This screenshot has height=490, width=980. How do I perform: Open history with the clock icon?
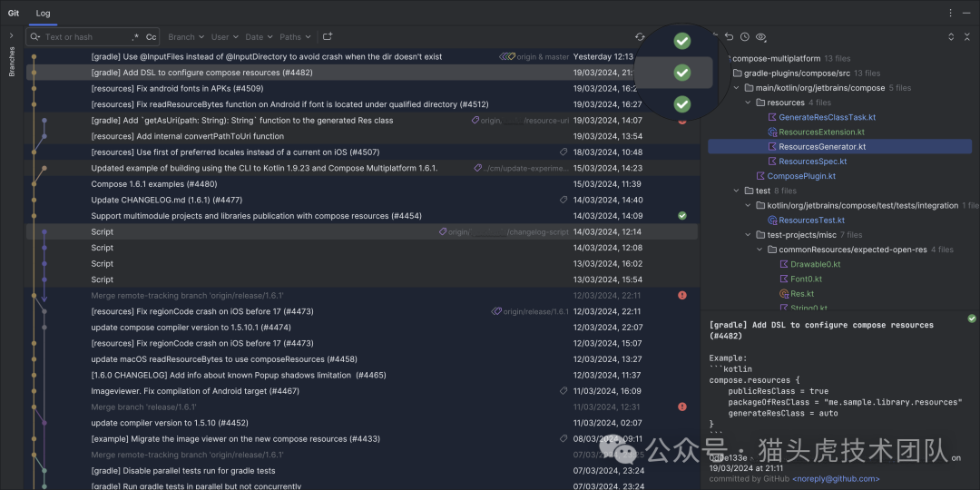745,37
